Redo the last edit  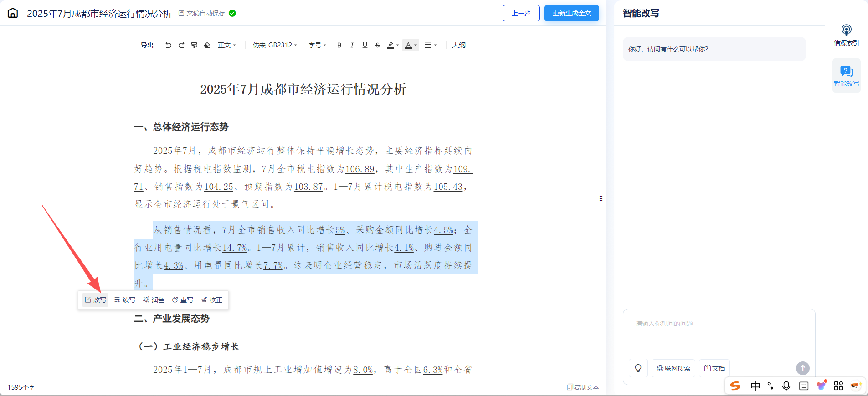pos(181,45)
